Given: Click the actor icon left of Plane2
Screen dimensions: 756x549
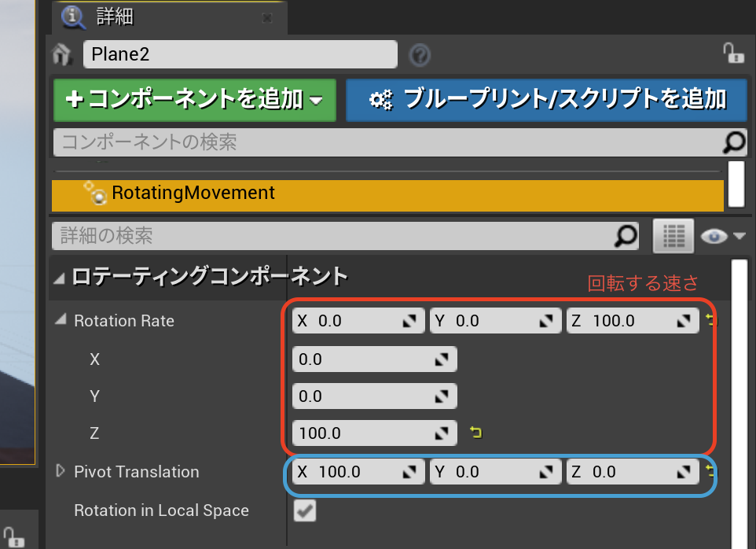Looking at the screenshot, I should 62,55.
